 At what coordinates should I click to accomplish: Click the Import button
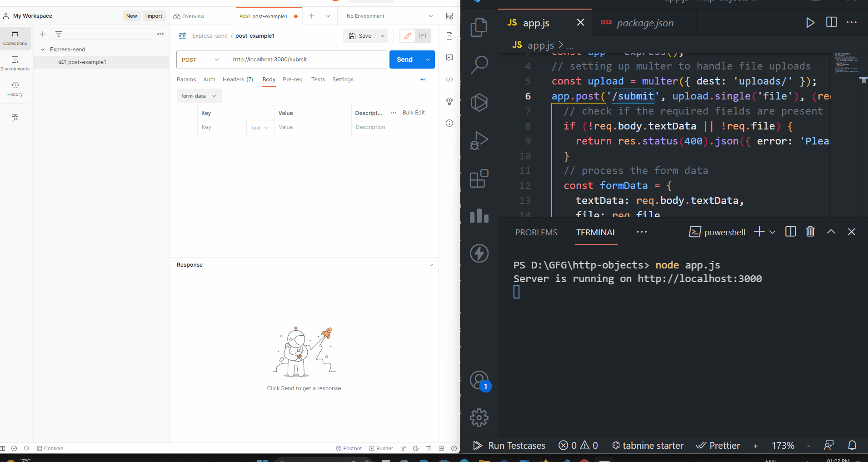click(154, 16)
